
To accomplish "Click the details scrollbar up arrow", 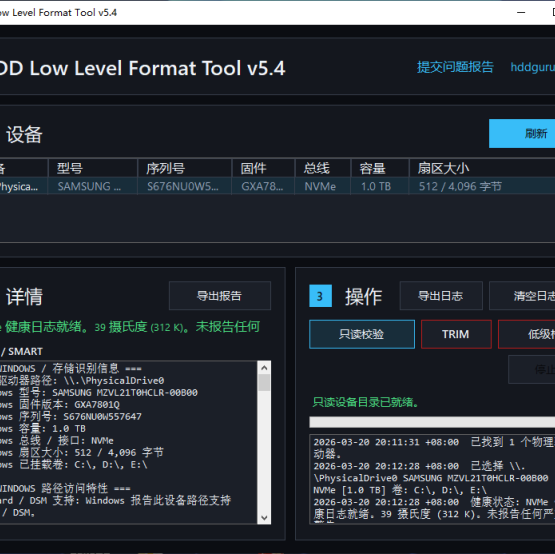I will (264, 368).
